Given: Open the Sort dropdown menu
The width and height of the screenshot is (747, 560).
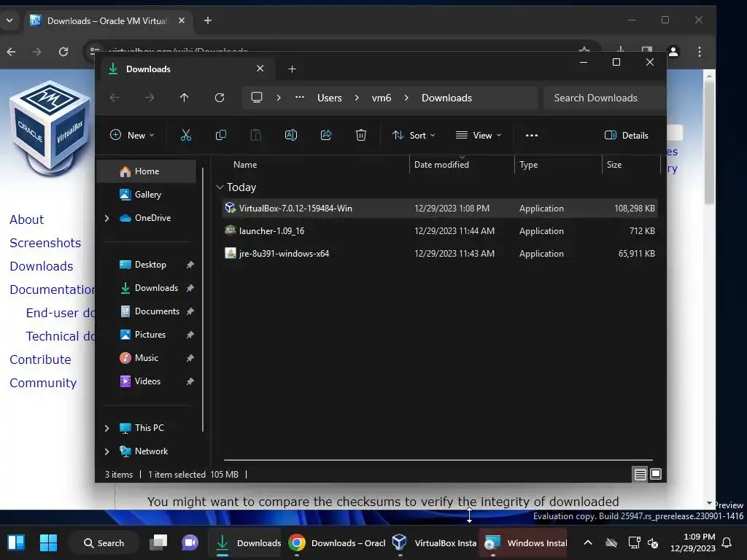Looking at the screenshot, I should point(414,135).
